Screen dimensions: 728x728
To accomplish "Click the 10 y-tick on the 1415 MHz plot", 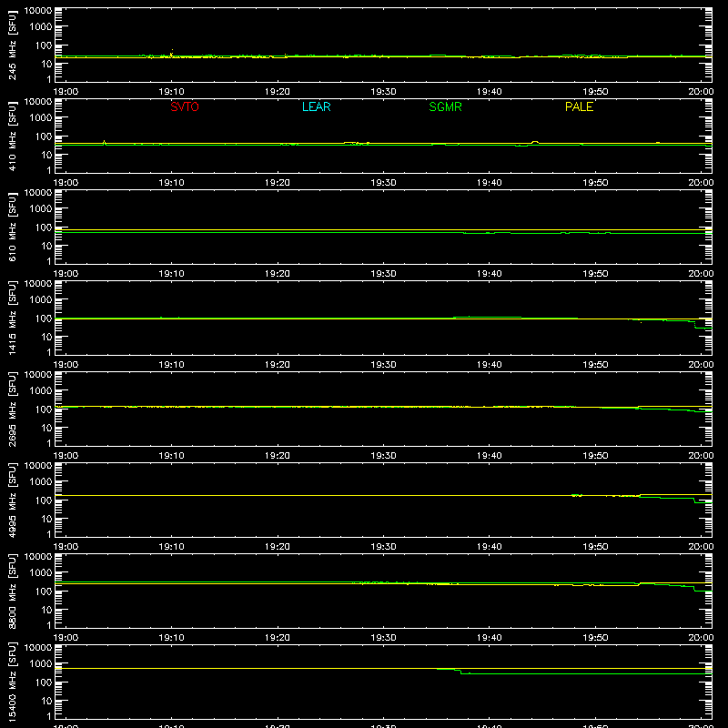I will [47, 337].
